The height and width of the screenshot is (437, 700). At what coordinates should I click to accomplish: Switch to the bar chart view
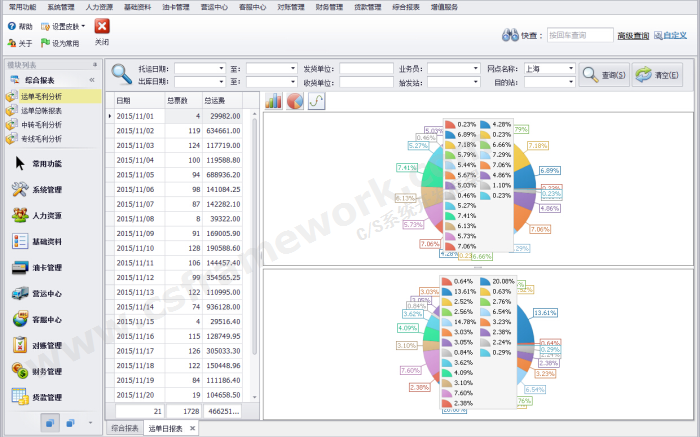pos(273,101)
